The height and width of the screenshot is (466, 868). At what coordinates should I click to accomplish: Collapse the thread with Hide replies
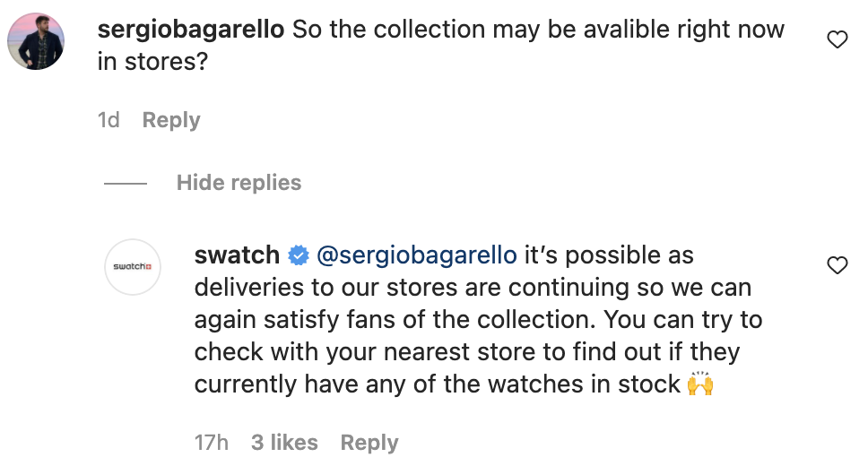click(239, 183)
